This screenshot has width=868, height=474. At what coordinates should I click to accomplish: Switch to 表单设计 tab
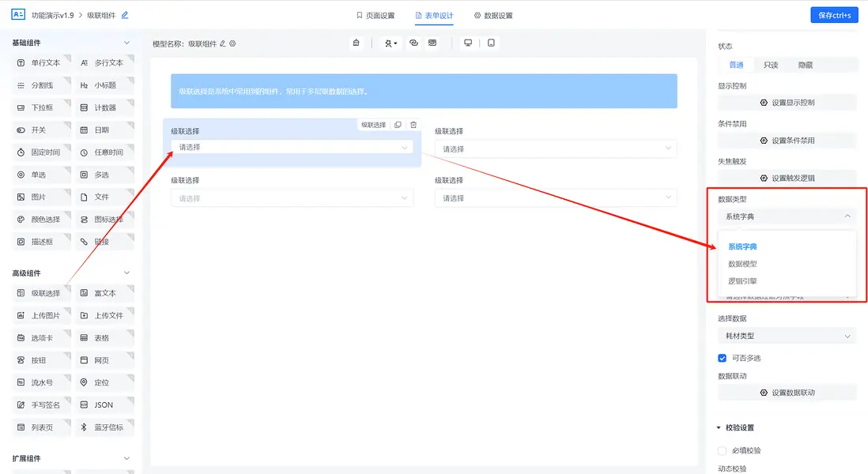[434, 16]
